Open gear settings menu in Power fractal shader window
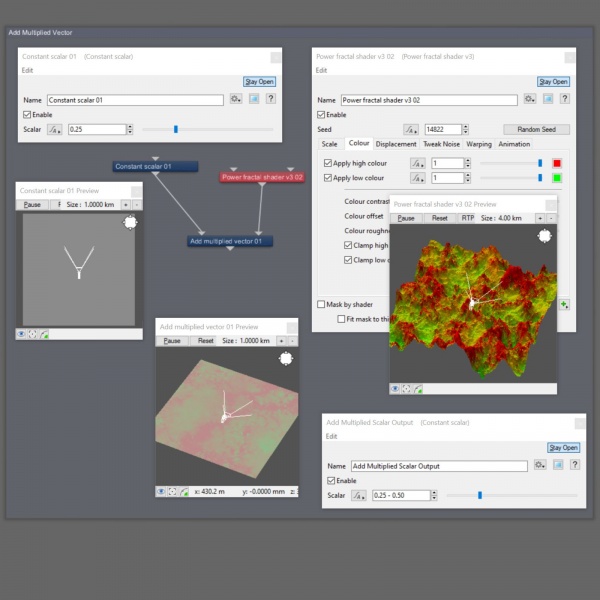Viewport: 600px width, 600px height. point(530,99)
